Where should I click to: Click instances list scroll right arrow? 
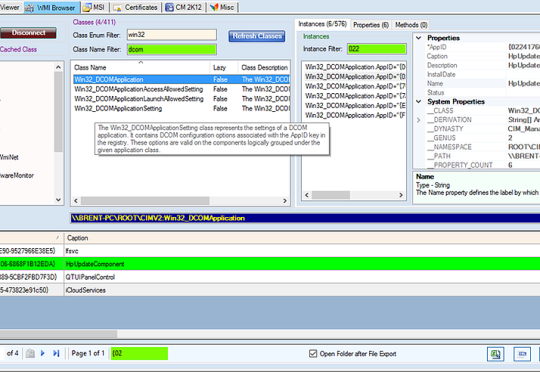[x=401, y=195]
